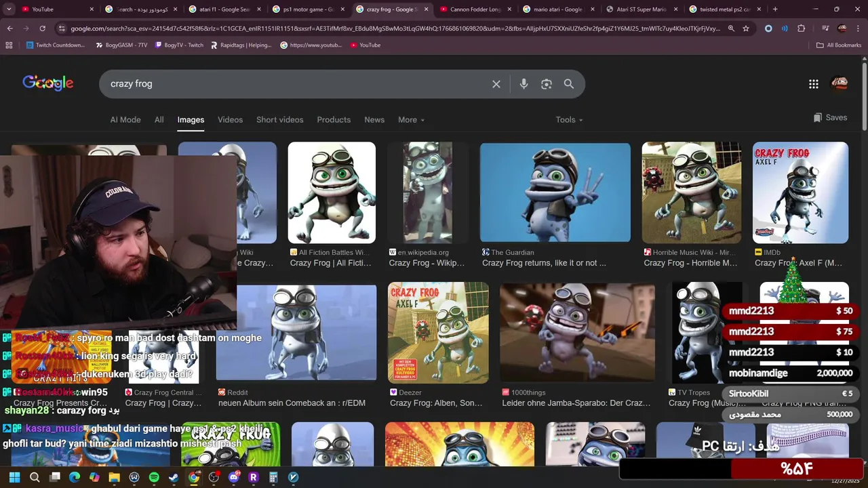The height and width of the screenshot is (488, 868).
Task: Click the zoom magnifier icon in address bar
Action: 731,28
